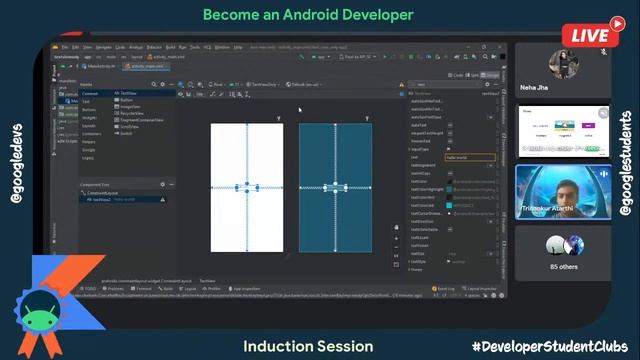This screenshot has height=360, width=640.
Task: Click textView2 warning icon in Component Tree
Action: 162,200
